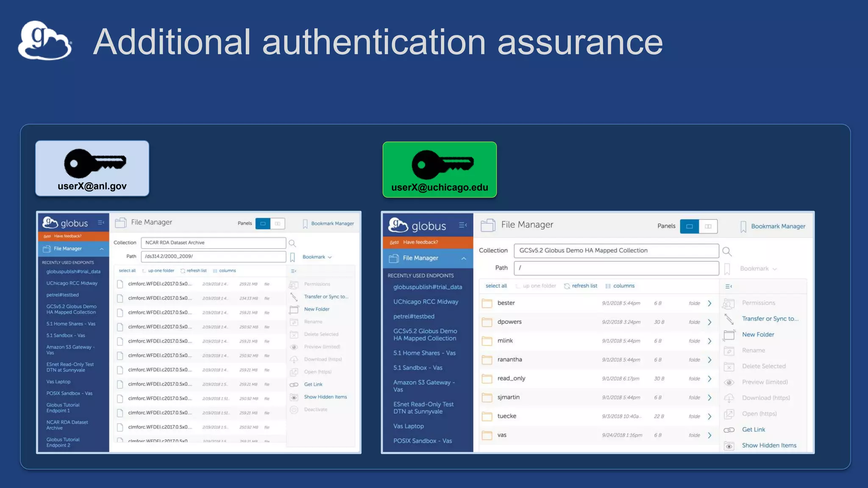Collapse File Manager chevron in right sidebar
The width and height of the screenshot is (868, 488).
point(464,258)
